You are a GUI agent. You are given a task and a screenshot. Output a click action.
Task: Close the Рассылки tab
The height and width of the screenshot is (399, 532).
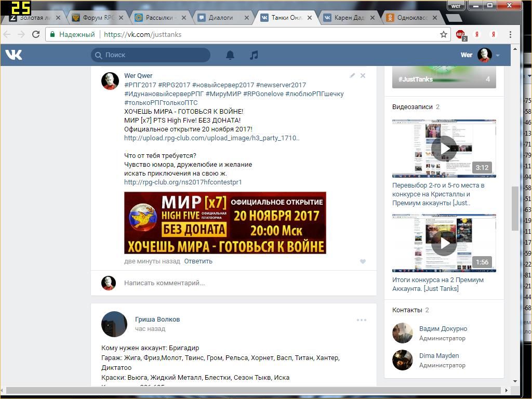click(183, 18)
